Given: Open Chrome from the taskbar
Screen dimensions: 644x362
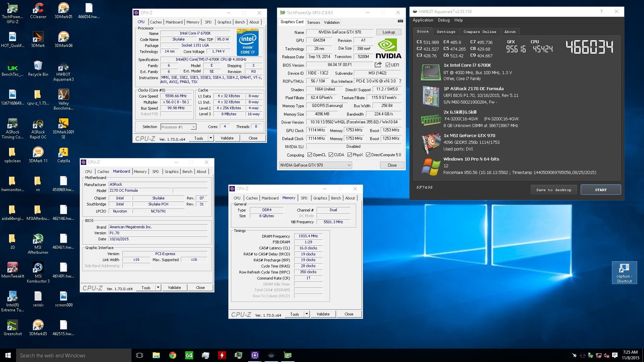Looking at the screenshot, I should pos(172,355).
